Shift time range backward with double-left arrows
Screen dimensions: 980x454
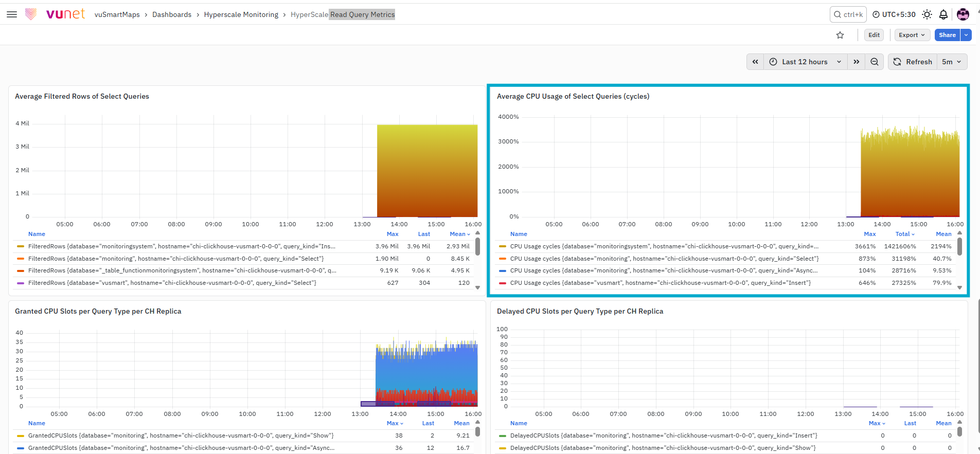755,62
